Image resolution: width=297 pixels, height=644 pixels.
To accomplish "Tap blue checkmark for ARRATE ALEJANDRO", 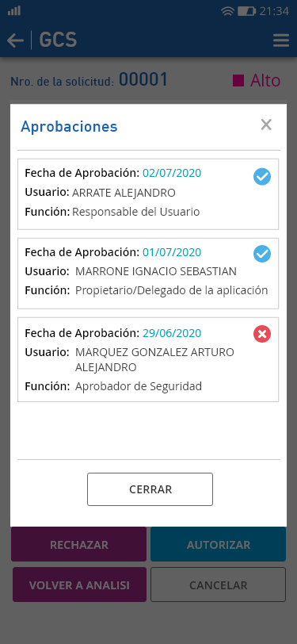I will 262,177.
